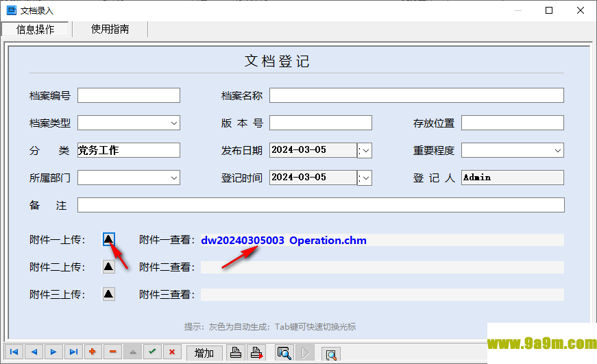Screen dimensions: 597x364
Task: Open the 登记时间 date picker arrow
Action: (366, 178)
